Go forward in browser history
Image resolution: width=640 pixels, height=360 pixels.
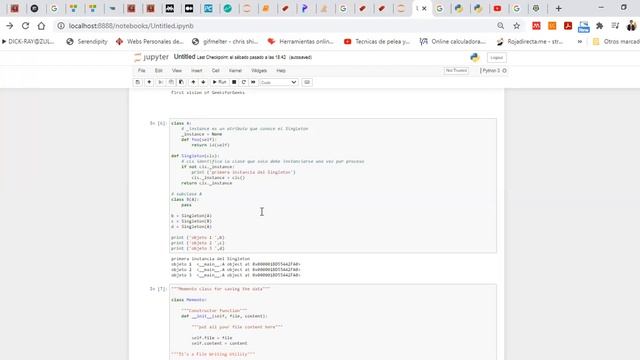click(x=9, y=26)
